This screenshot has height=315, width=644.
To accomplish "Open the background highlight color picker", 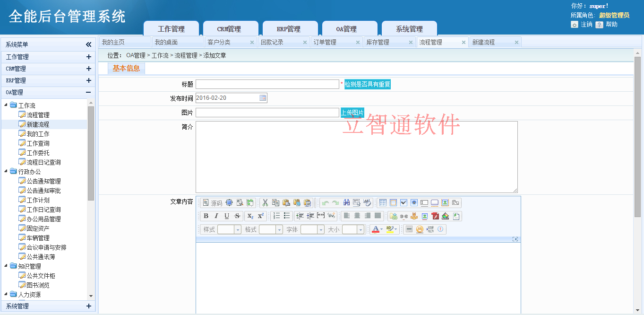I will tap(392, 229).
